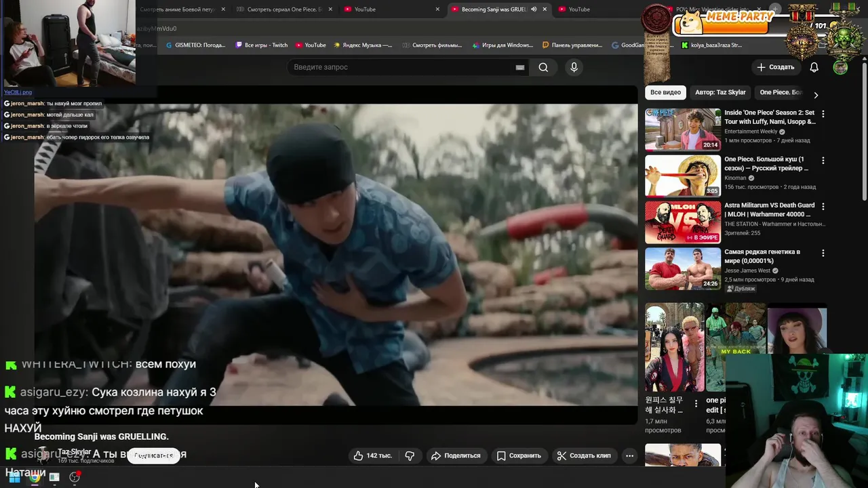
Task: Click the YouTube search magnifier button
Action: pos(543,67)
